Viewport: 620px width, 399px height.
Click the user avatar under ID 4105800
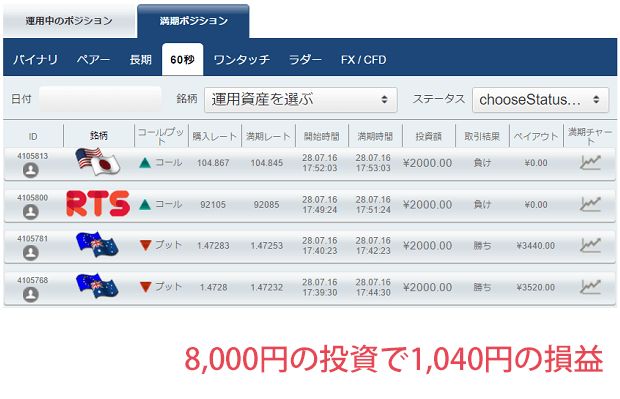coord(31,212)
